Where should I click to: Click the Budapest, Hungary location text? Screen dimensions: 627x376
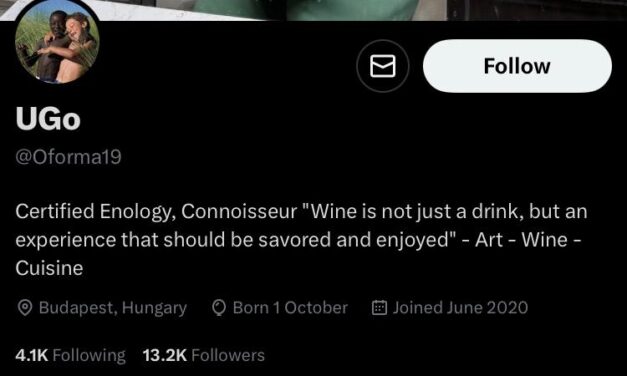pos(113,308)
